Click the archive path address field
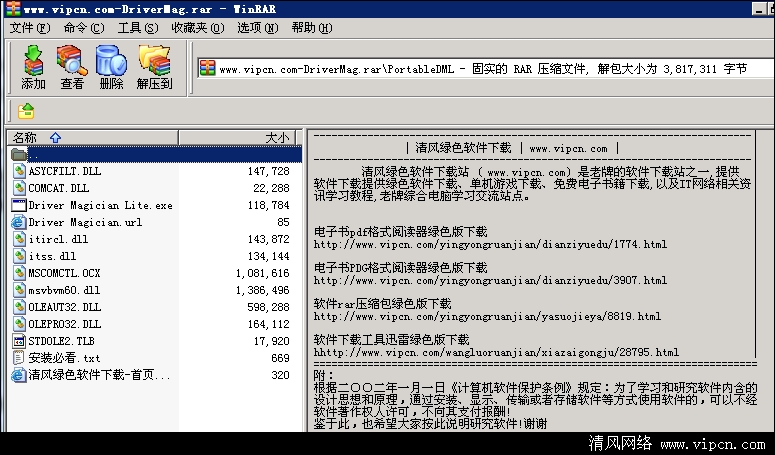Image resolution: width=775 pixels, height=455 pixels. click(x=484, y=69)
